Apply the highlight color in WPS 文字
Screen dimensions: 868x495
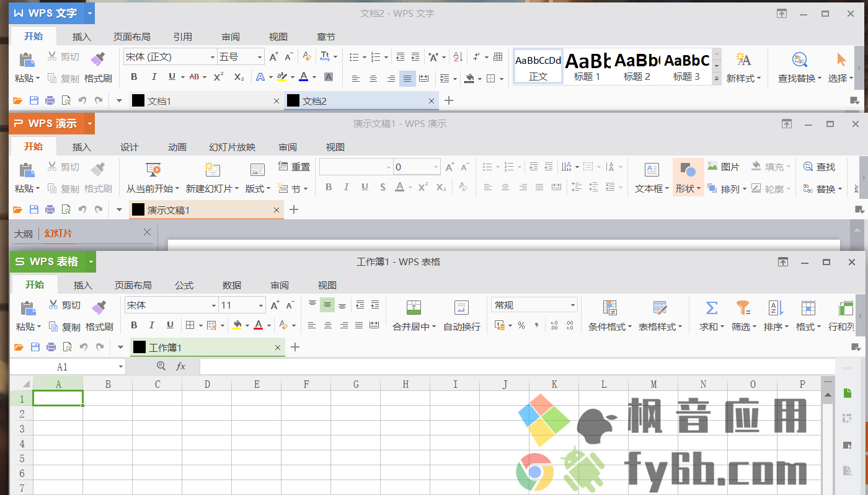(282, 77)
